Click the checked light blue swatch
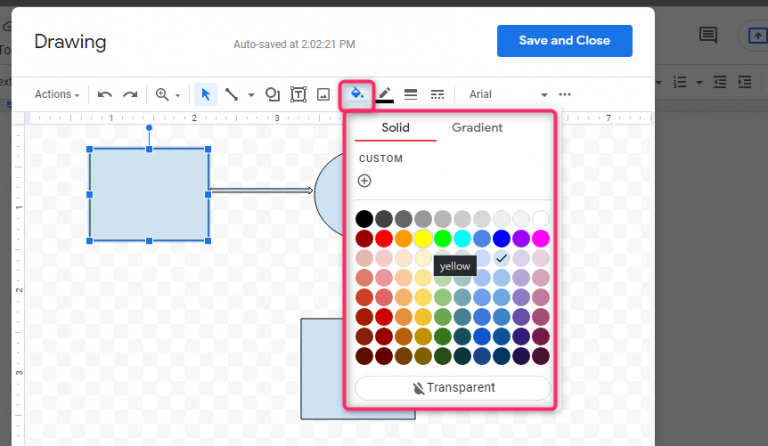768x446 pixels. tap(502, 258)
